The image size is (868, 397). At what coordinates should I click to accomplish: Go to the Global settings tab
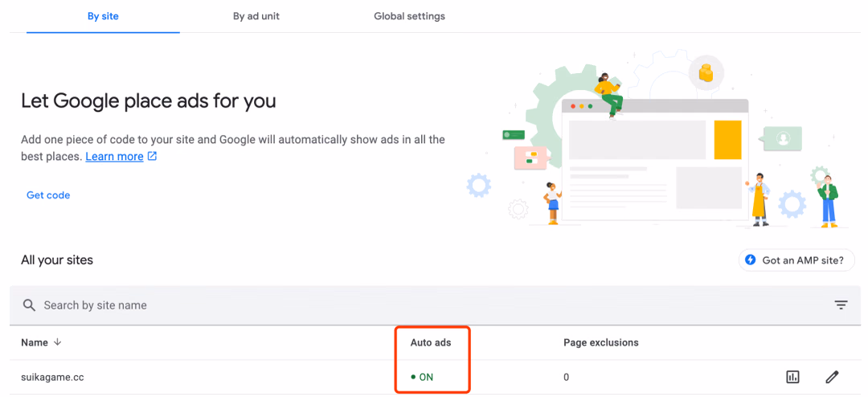410,16
